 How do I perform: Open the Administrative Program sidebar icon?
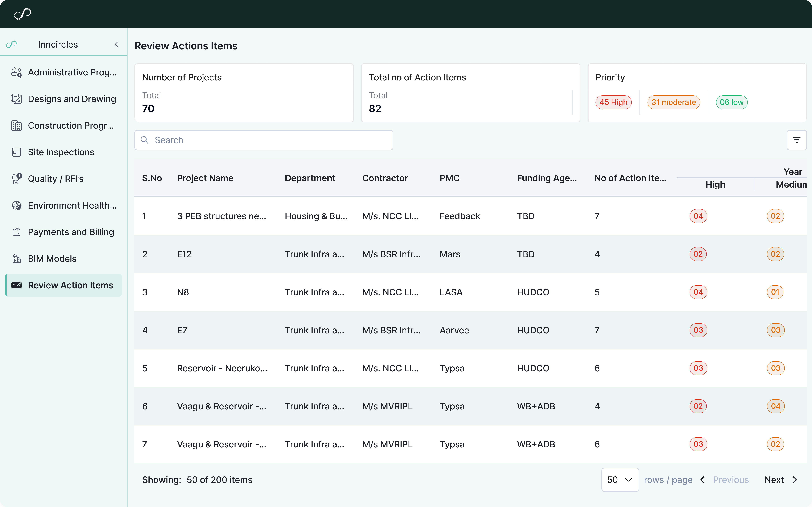(x=16, y=72)
